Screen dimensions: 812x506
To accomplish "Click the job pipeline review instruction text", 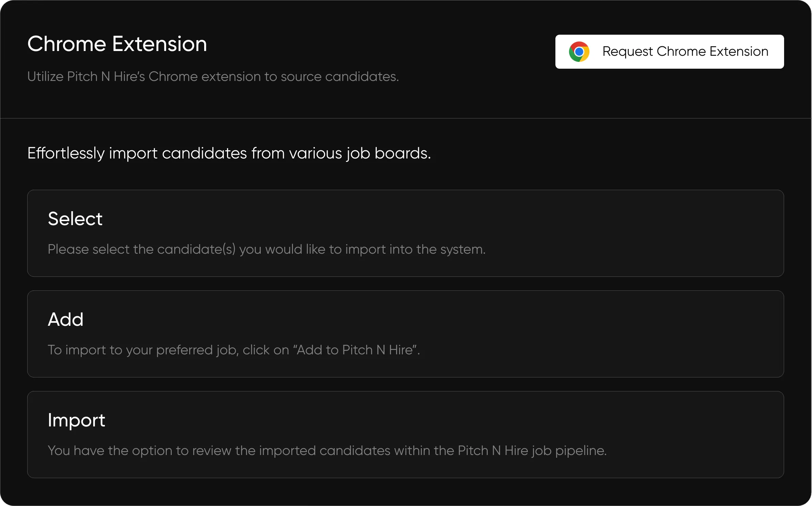I will click(x=327, y=451).
